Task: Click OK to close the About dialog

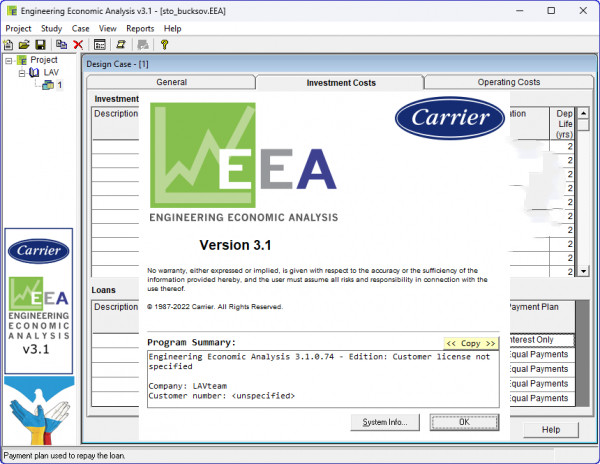Action: pos(464,422)
